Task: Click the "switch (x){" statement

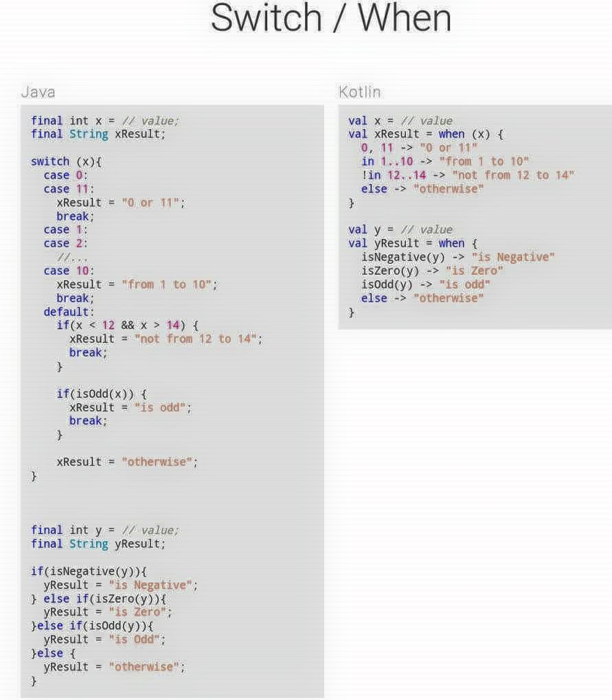Action: [67, 161]
